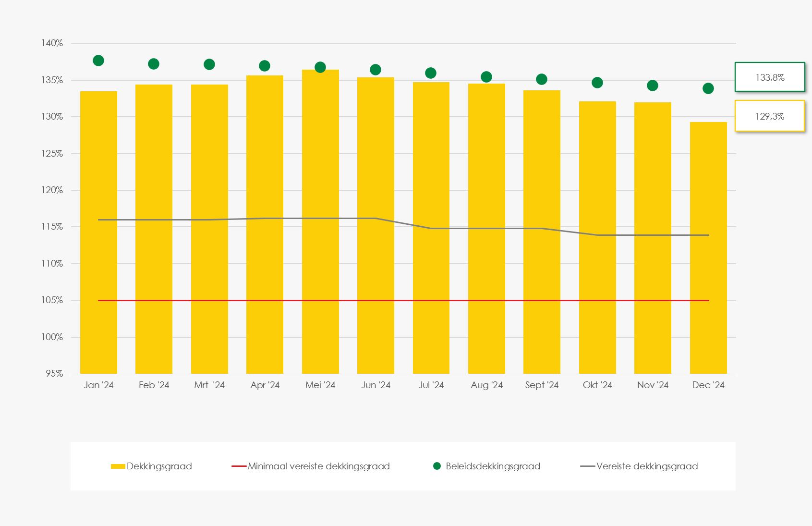
Task: Click the Jul '24 yellow bar
Action: [431, 228]
